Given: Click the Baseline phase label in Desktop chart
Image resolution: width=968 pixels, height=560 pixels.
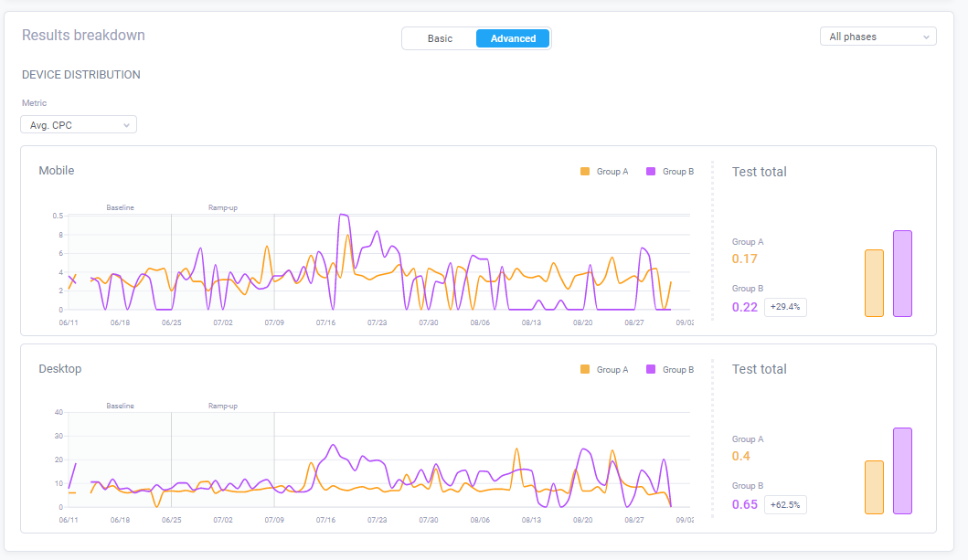Looking at the screenshot, I should click(120, 406).
